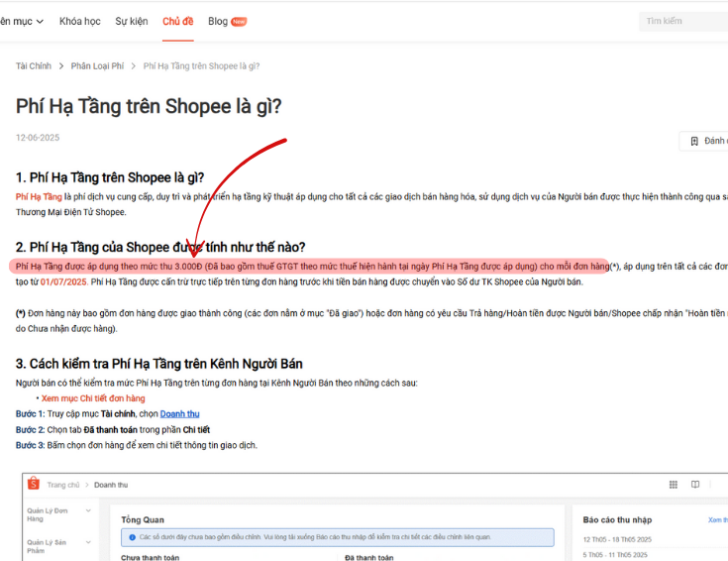Viewport: 728px width, 561px height.
Task: Click the Chưa thanh toán label
Action: point(150,557)
